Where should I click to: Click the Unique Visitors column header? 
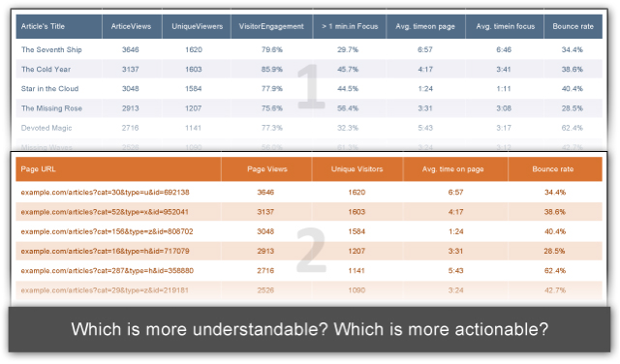point(357,169)
